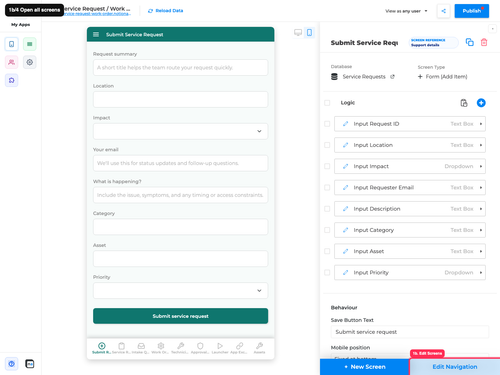Expand Input Description row arrow
500x375 pixels.
pos(481,209)
